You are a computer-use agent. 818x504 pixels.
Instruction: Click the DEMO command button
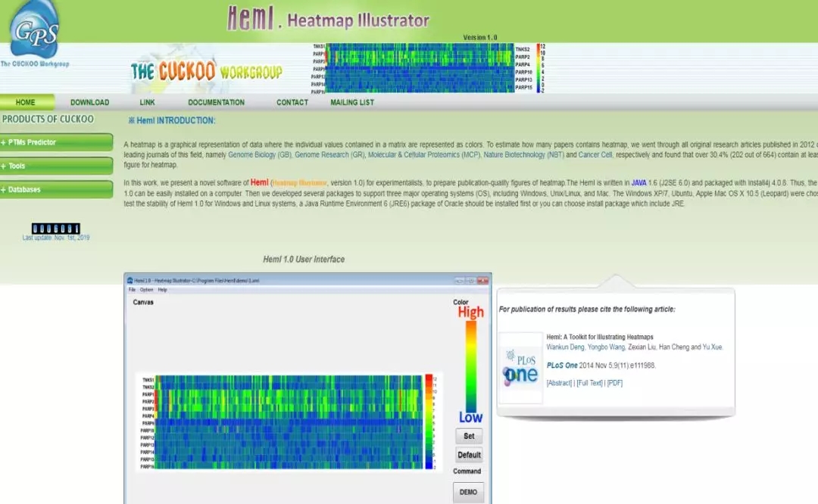tap(469, 492)
